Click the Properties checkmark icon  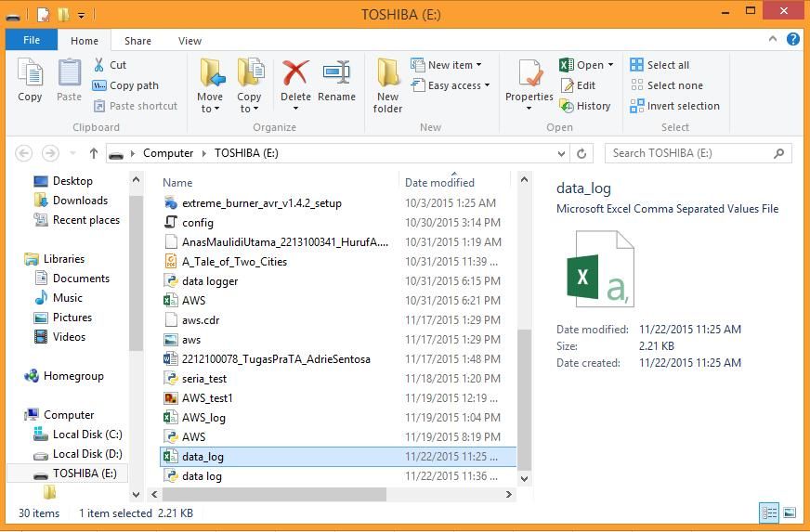point(529,72)
